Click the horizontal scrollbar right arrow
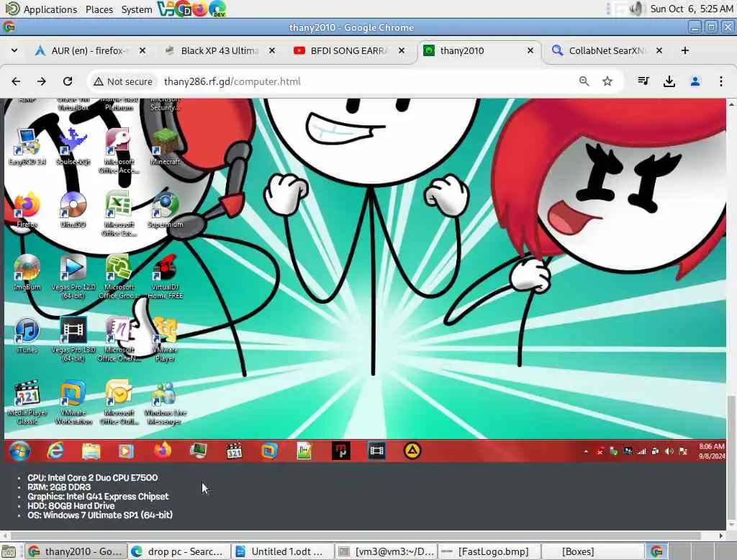Viewport: 737px width, 560px height. tap(721, 536)
